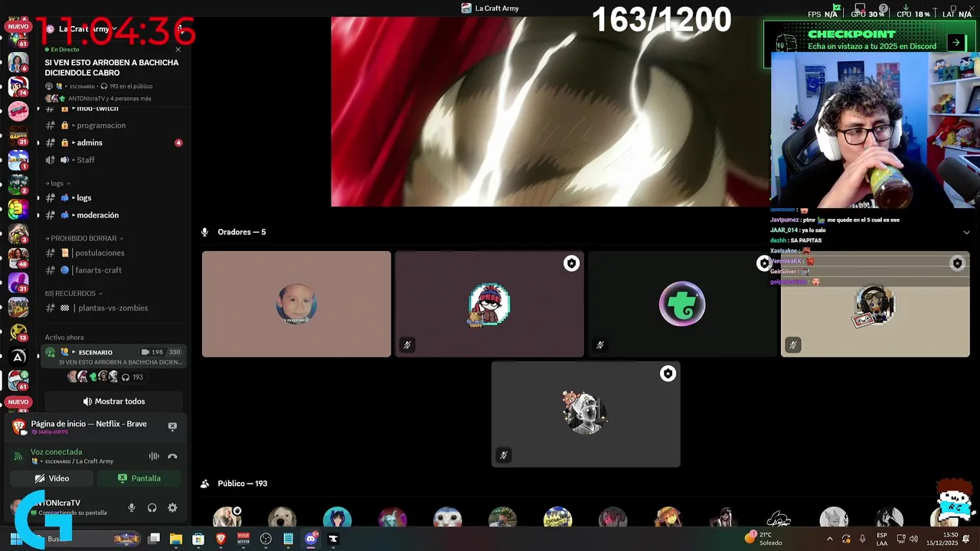Open ESP LAA keyboard language selector

pos(882,539)
